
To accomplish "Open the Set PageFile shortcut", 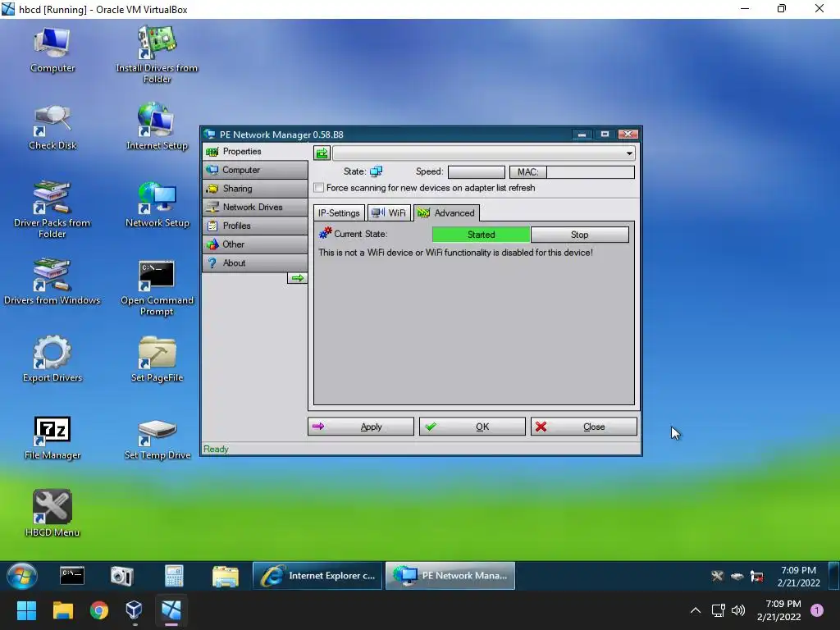I will point(157,359).
